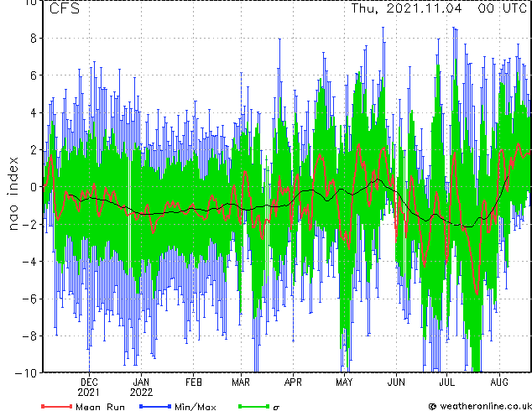Click the CFS model label
The height and width of the screenshot is (411, 532).
65,8
